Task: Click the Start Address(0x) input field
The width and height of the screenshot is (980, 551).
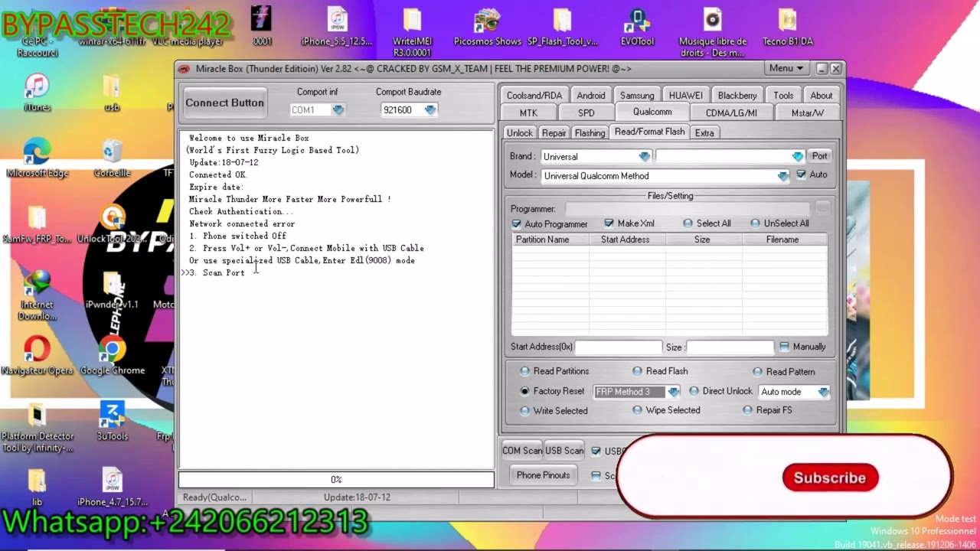Action: (x=619, y=347)
